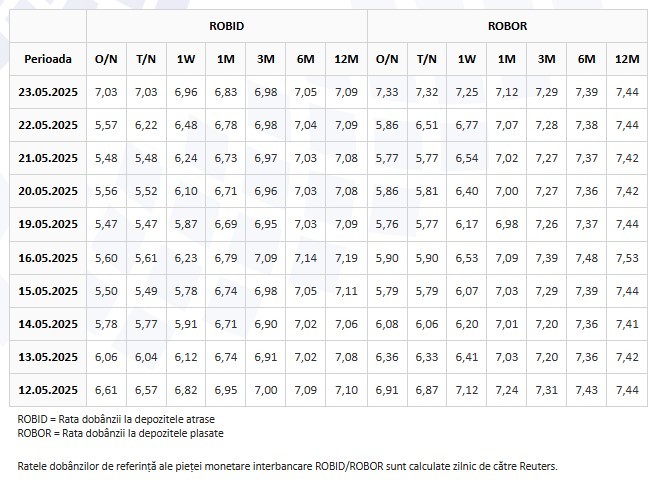The height and width of the screenshot is (483, 651).
Task: Select the 19.05.2025 date cell
Action: (48, 224)
